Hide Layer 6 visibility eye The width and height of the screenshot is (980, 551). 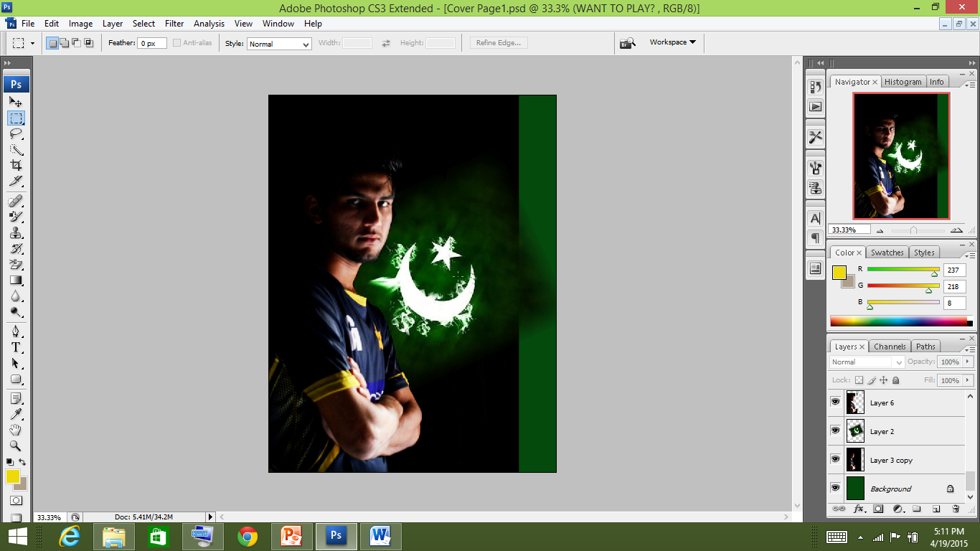tap(835, 402)
